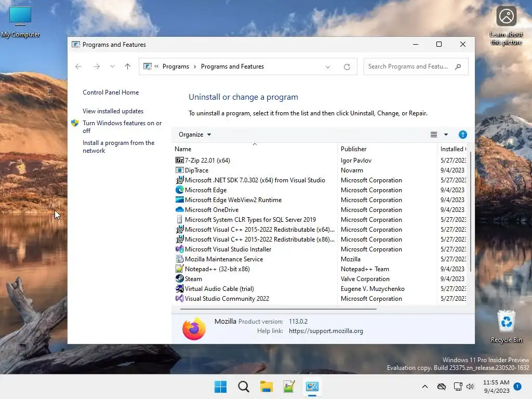
Task: Click publisher Eugene V. Muzychenko cell
Action: pyautogui.click(x=373, y=289)
